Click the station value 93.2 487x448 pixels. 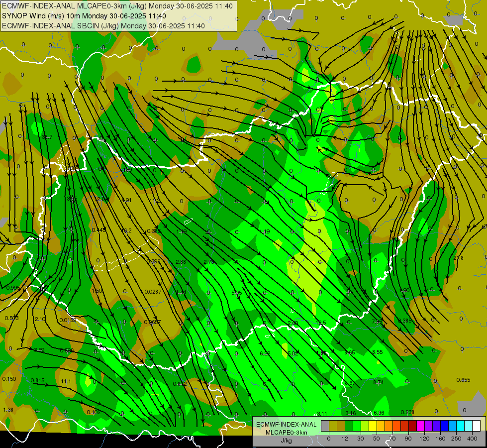tap(73, 169)
